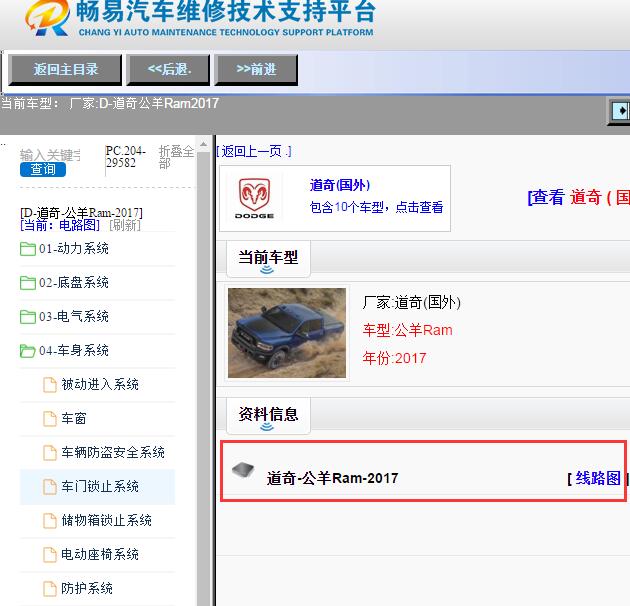Click the <<后退 button
This screenshot has height=606, width=630.
click(x=168, y=70)
